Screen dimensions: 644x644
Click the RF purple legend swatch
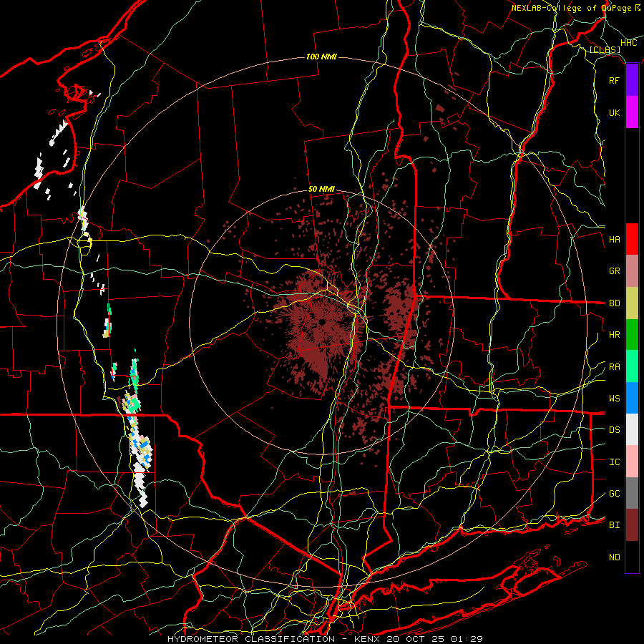click(x=632, y=80)
